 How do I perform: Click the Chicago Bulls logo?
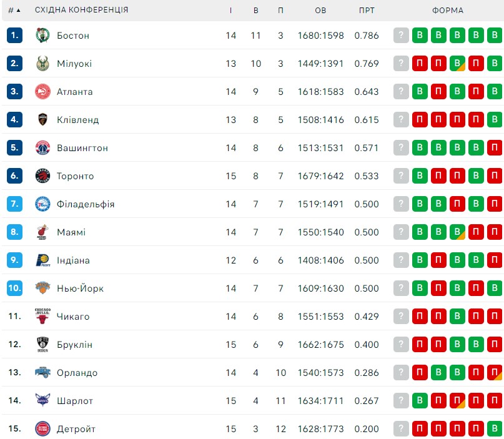(42, 316)
